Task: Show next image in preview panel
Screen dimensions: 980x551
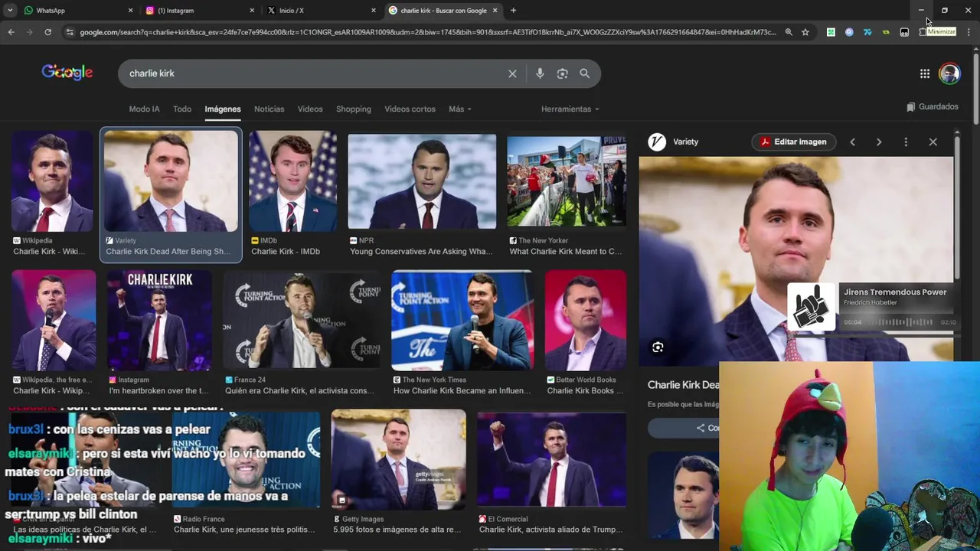Action: [x=879, y=142]
